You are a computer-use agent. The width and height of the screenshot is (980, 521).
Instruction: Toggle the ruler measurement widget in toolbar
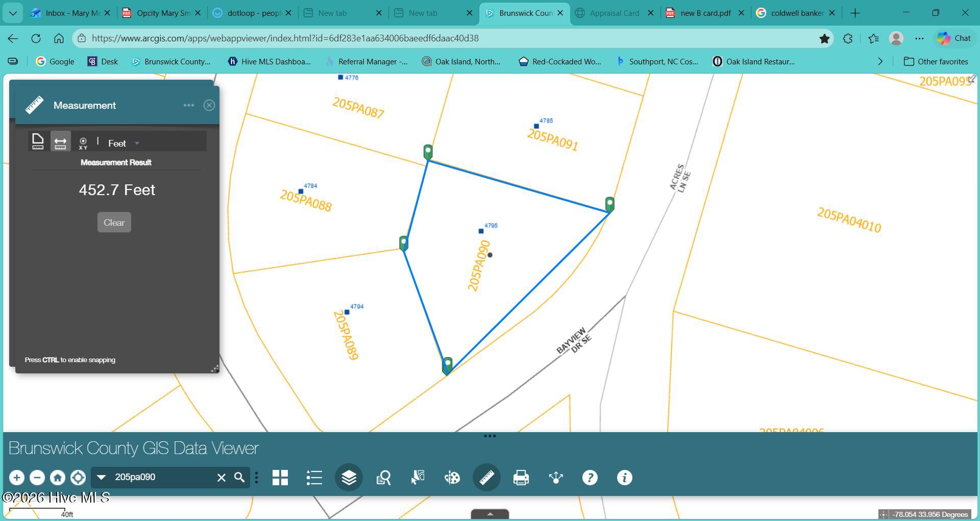(x=486, y=478)
